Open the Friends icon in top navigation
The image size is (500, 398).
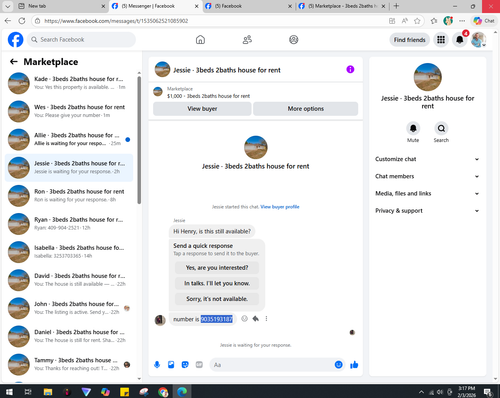[247, 40]
